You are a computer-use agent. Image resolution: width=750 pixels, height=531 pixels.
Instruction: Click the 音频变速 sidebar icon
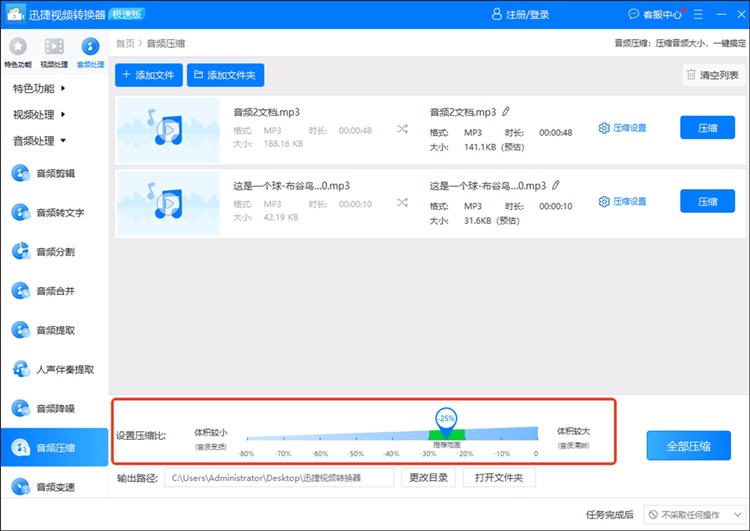[21, 487]
